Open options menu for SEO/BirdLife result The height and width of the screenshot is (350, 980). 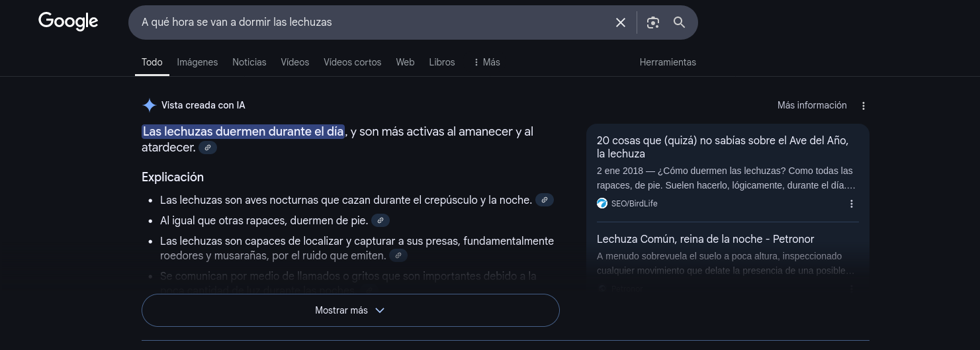click(852, 204)
